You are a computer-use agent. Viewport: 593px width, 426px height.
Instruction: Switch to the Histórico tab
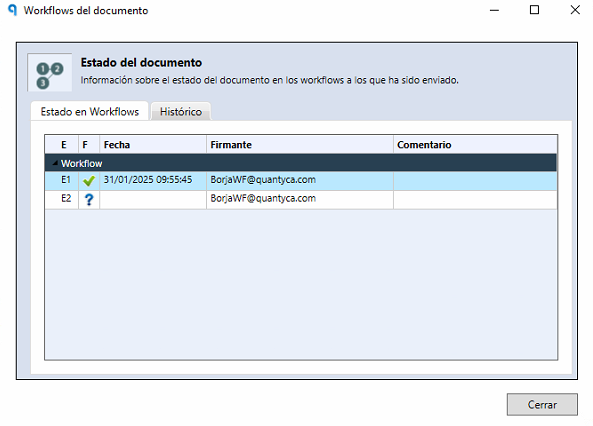coord(181,112)
